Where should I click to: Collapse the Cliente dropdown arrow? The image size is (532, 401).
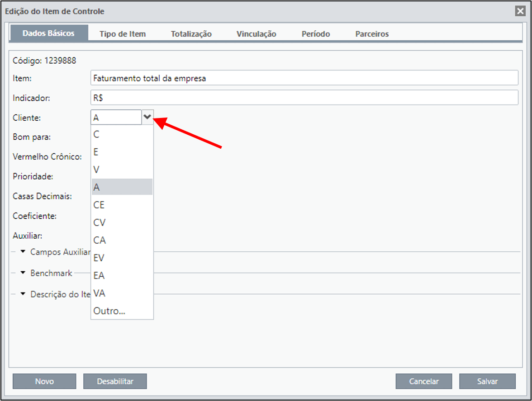point(147,117)
